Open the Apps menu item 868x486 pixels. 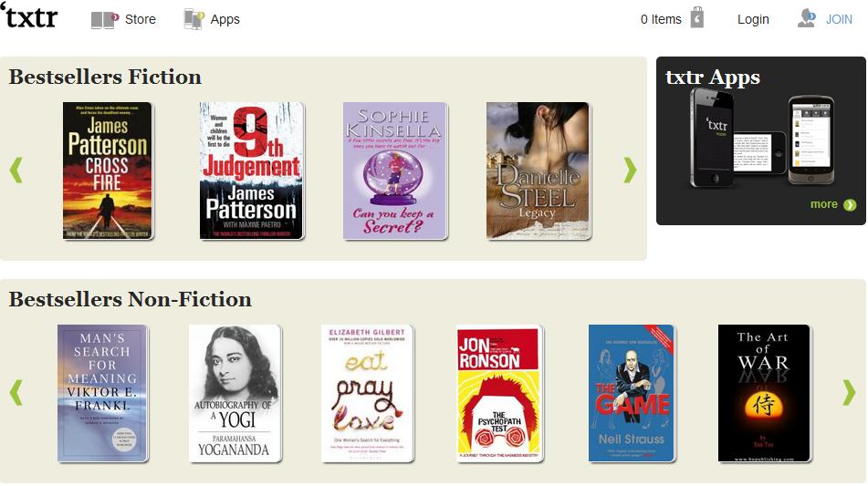click(225, 20)
